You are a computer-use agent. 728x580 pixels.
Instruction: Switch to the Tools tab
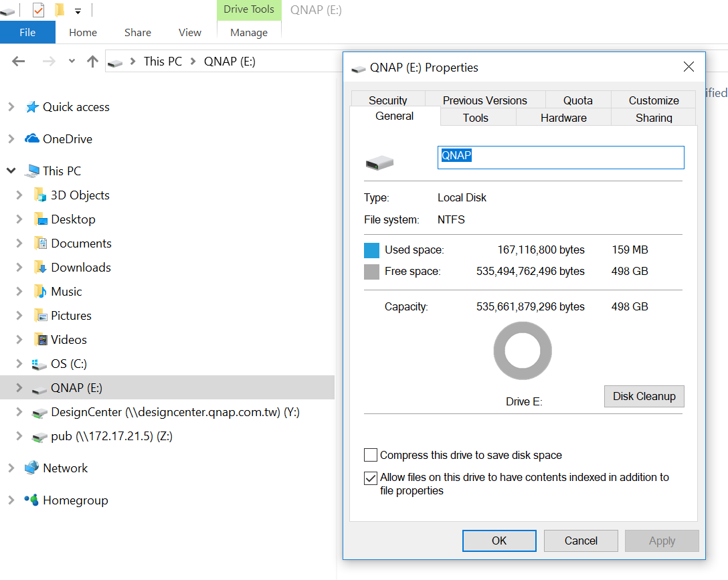click(x=475, y=118)
